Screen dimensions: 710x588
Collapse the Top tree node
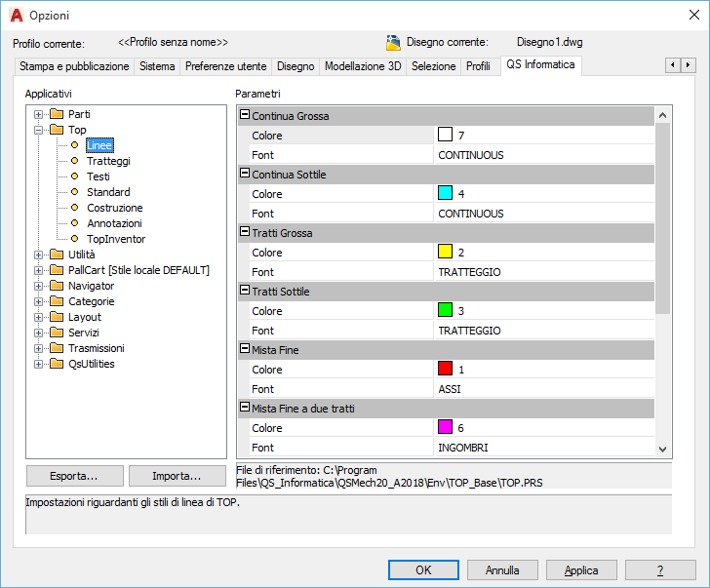[x=38, y=131]
